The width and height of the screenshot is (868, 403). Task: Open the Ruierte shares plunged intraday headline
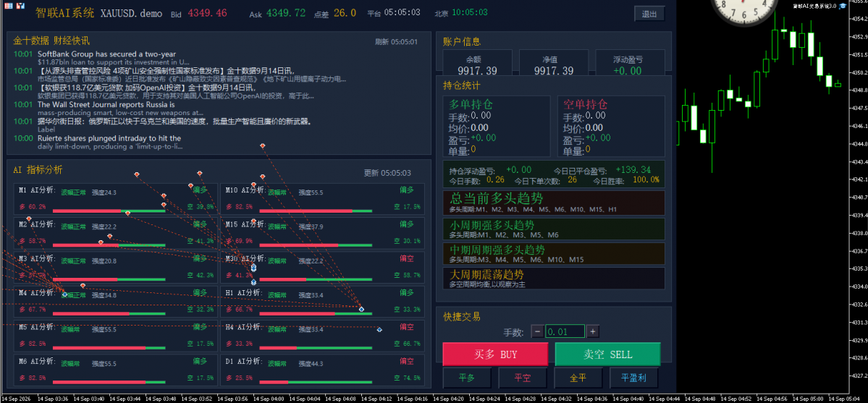tap(109, 138)
